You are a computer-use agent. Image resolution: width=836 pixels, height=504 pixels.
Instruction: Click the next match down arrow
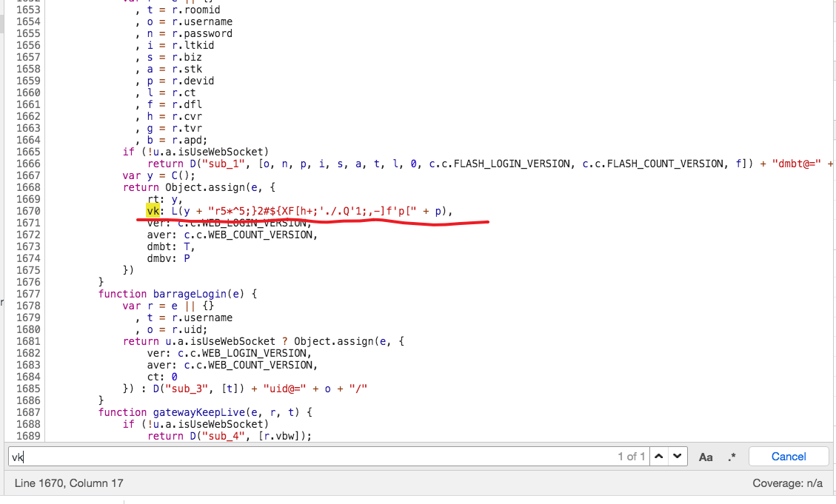pyautogui.click(x=677, y=457)
